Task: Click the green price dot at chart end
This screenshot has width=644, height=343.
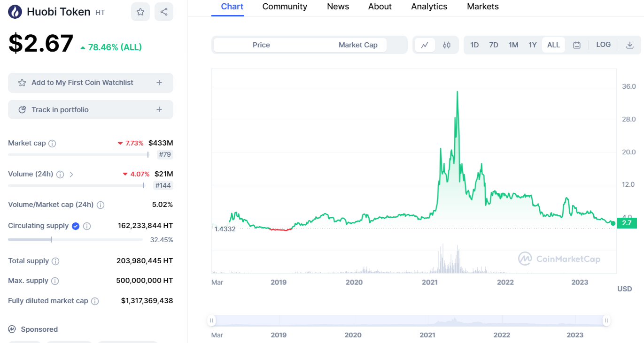Action: (x=613, y=223)
